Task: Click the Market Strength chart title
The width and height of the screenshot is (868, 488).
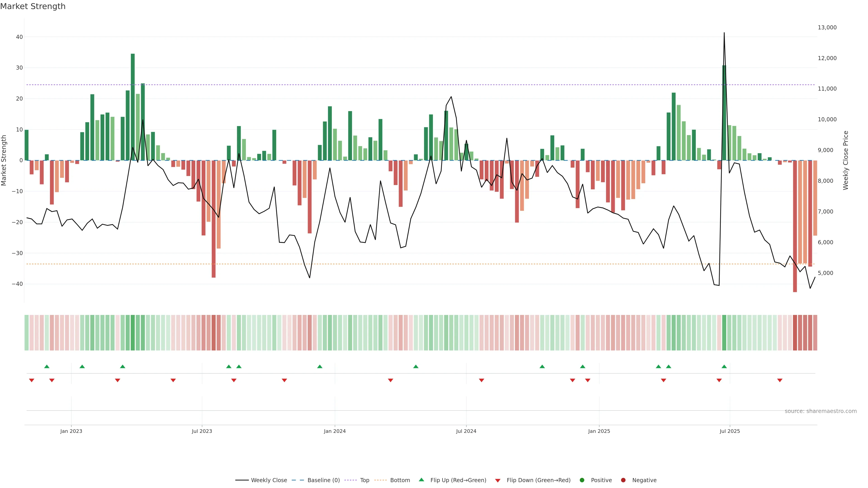Action: click(x=33, y=6)
